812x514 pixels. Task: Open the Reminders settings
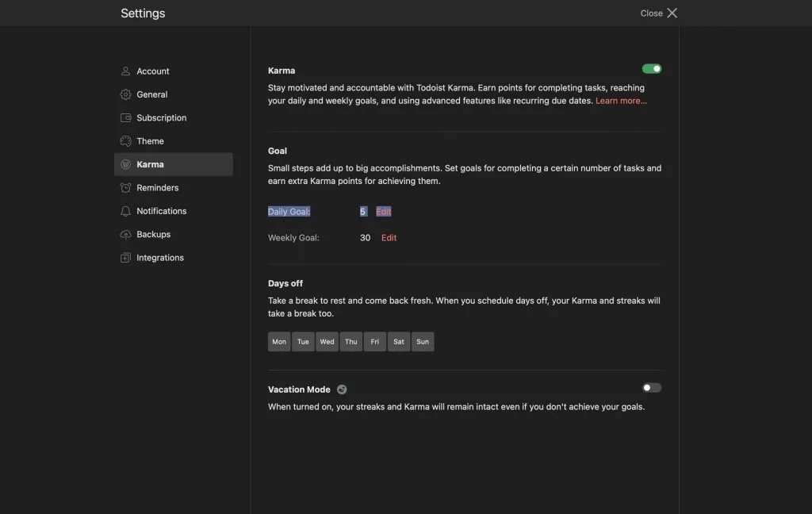click(174, 187)
